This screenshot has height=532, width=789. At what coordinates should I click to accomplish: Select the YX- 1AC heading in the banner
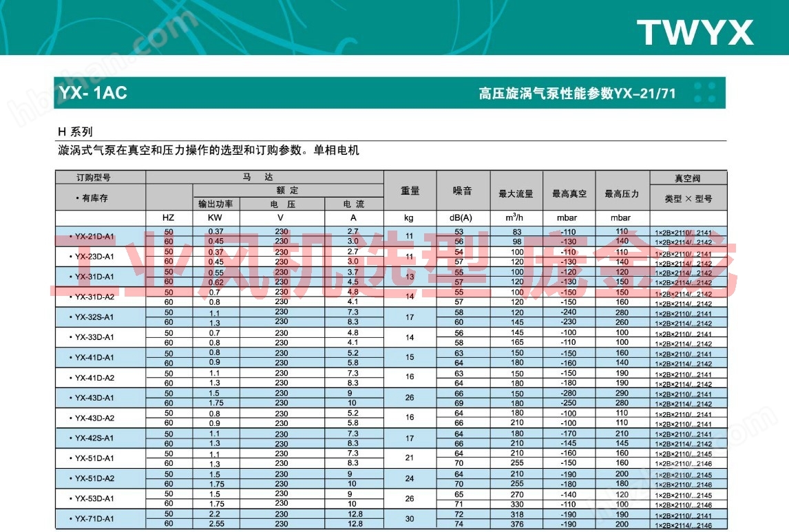pos(93,93)
